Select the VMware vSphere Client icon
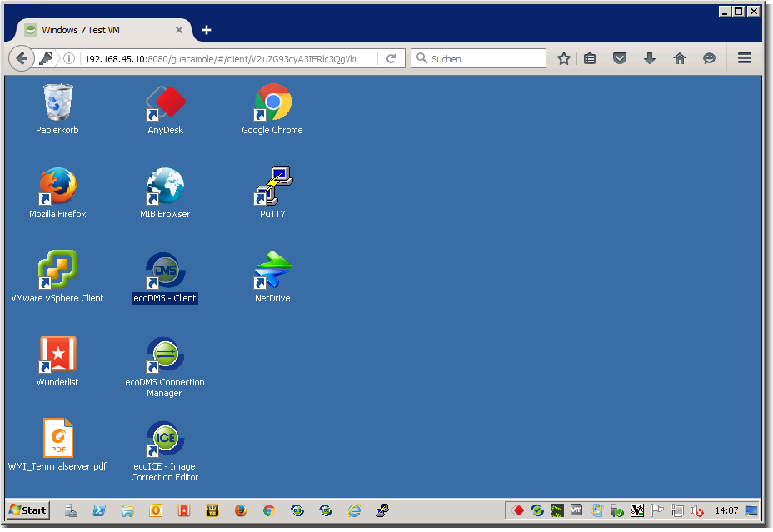Image resolution: width=773 pixels, height=532 pixels. [57, 271]
